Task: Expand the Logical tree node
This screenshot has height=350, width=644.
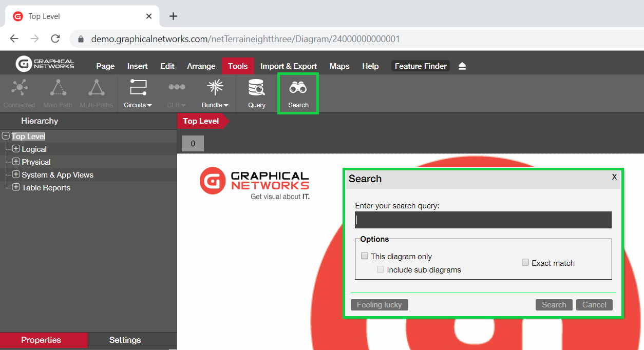Action: (x=16, y=149)
